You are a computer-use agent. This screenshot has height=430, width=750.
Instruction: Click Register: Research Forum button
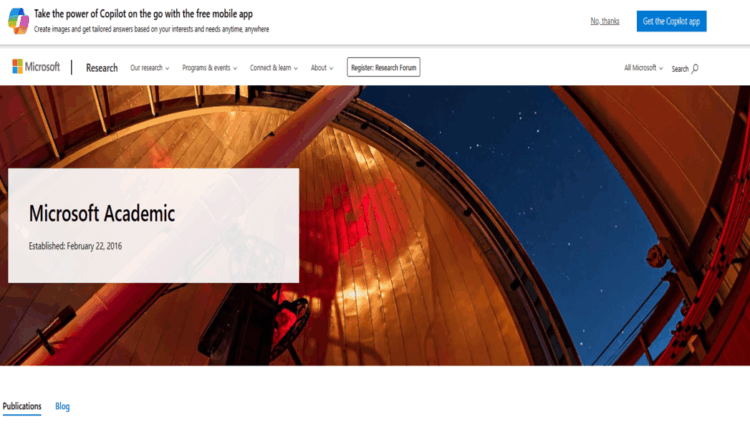coord(384,67)
